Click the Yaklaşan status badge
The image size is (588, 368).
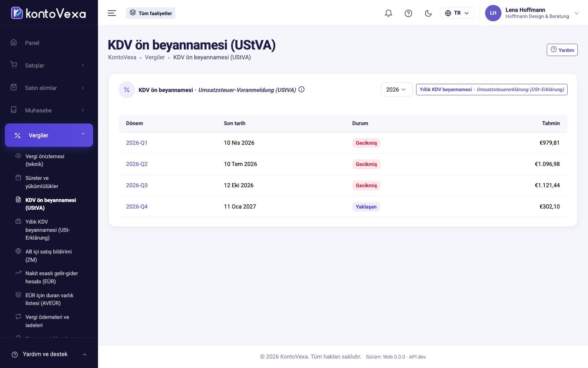pyautogui.click(x=366, y=206)
